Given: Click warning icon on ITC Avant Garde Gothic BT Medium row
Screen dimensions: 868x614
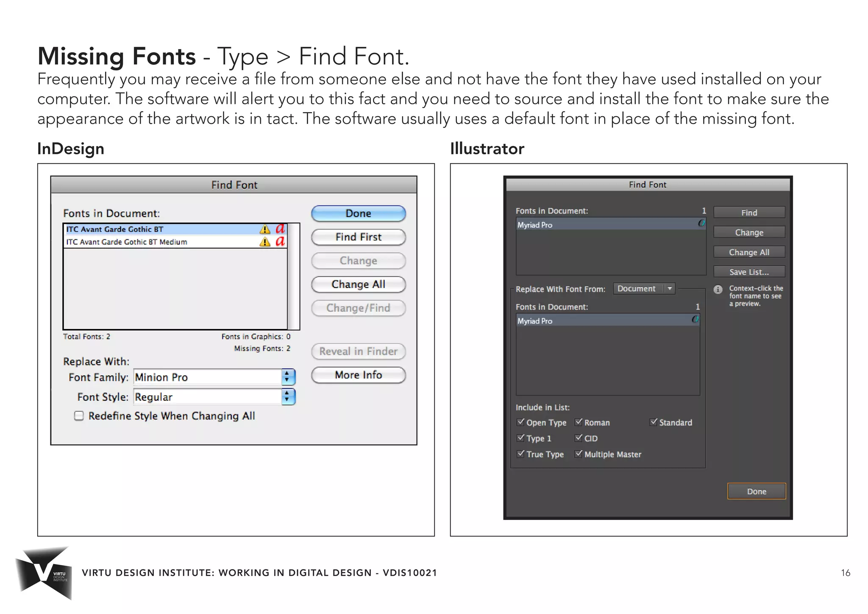Looking at the screenshot, I should pyautogui.click(x=265, y=242).
